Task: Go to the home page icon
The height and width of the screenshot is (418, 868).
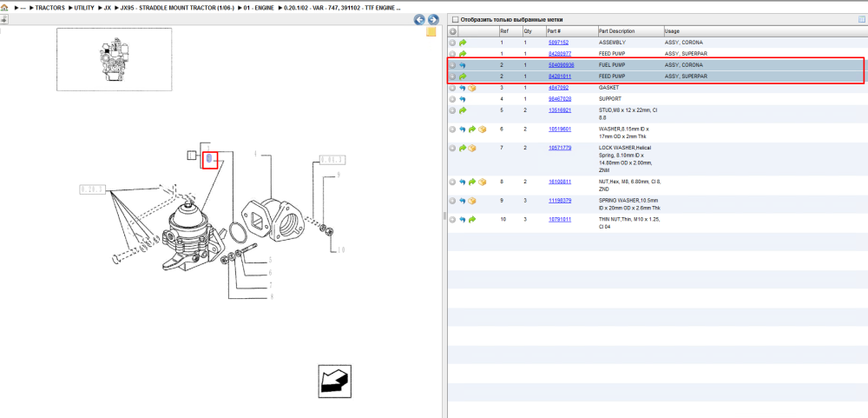Action: click(4, 8)
